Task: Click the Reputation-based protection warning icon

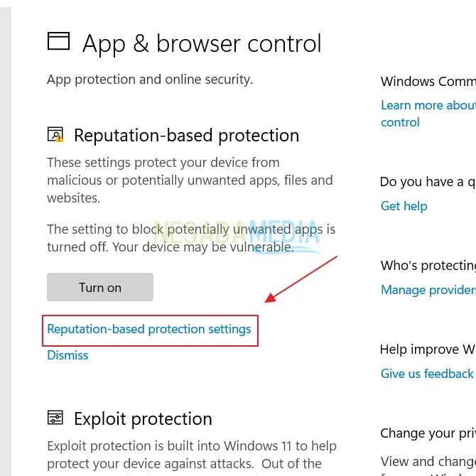Action: (55, 135)
